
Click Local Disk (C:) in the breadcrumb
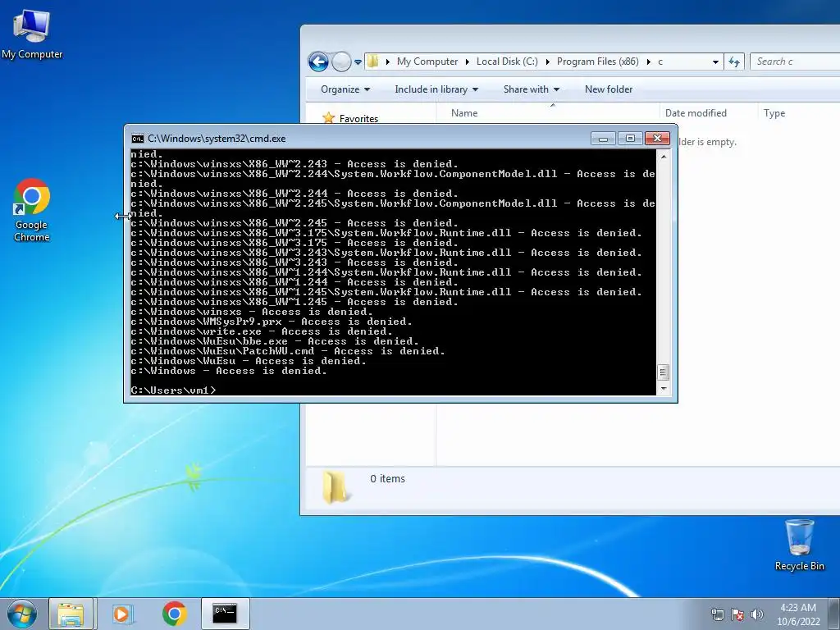[x=507, y=62]
